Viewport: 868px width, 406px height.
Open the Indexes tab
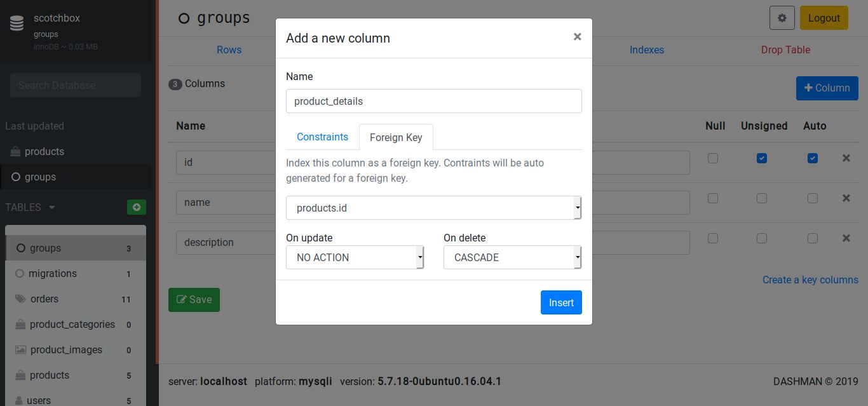pos(646,50)
